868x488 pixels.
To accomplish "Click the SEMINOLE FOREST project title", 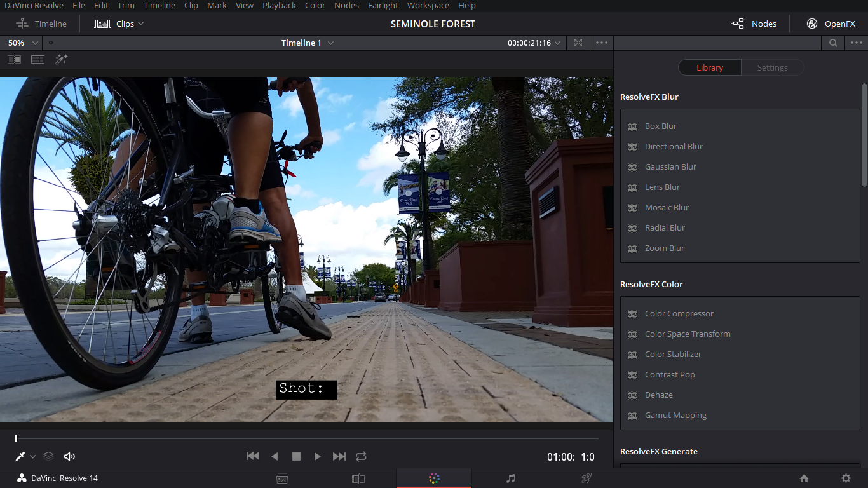I will click(433, 24).
